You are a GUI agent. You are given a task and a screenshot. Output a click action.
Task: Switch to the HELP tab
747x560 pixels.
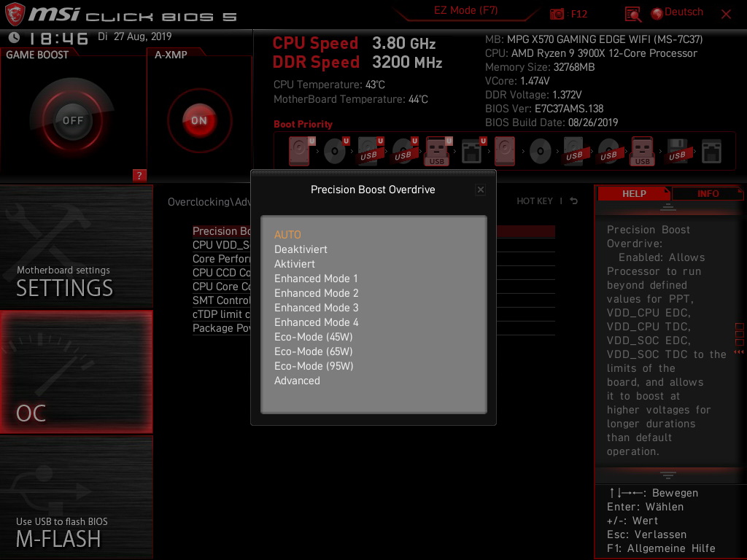point(634,193)
